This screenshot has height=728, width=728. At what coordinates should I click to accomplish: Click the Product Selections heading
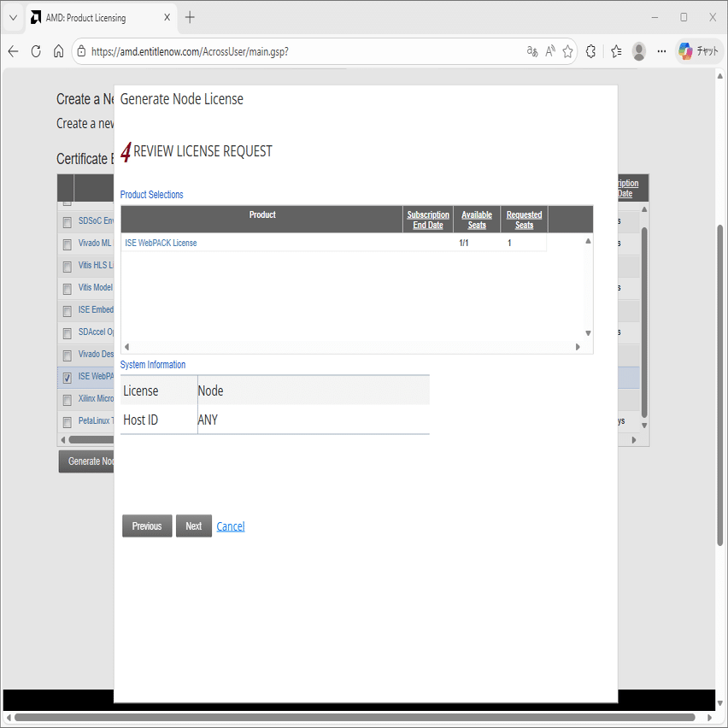tap(151, 195)
